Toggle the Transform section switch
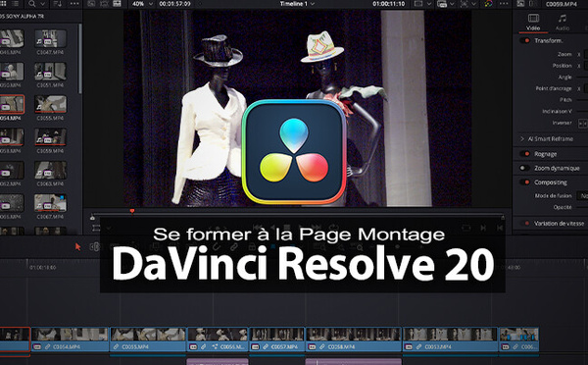 pos(525,40)
